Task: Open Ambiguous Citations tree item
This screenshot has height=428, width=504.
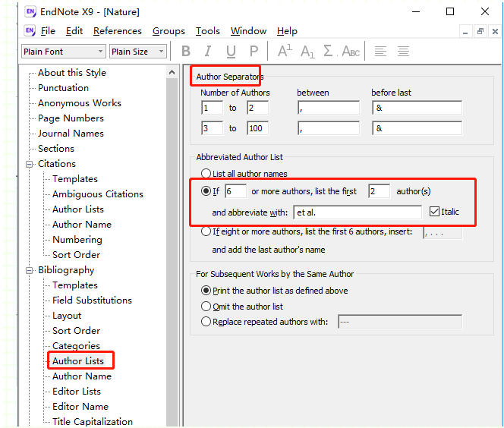Action: 98,194
